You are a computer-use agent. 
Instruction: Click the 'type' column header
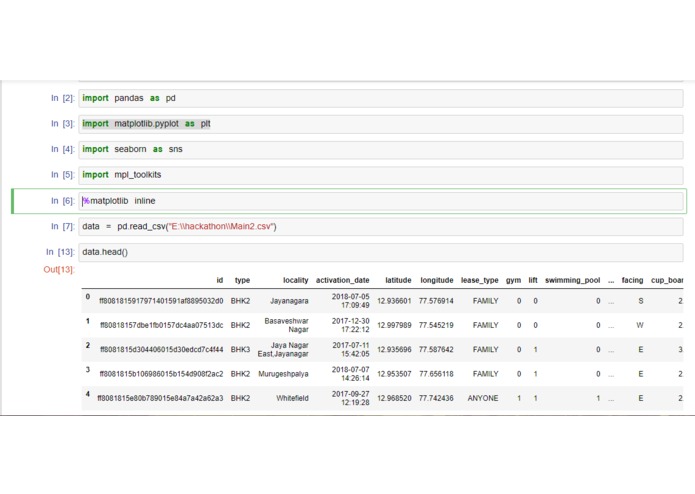(x=242, y=280)
